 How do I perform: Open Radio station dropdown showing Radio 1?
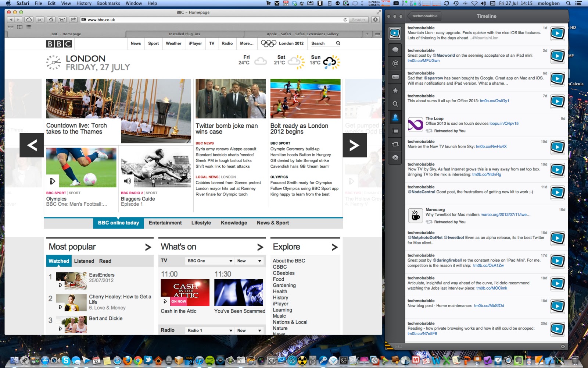point(210,330)
